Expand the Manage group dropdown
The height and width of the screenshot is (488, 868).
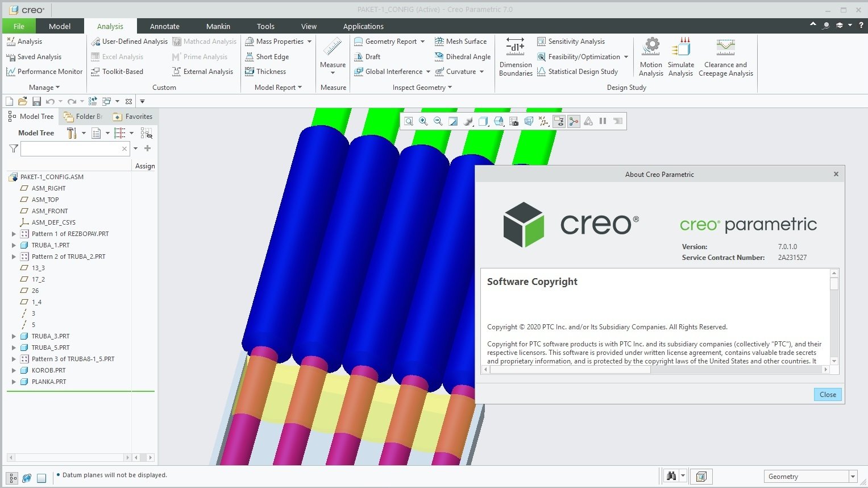pos(44,88)
